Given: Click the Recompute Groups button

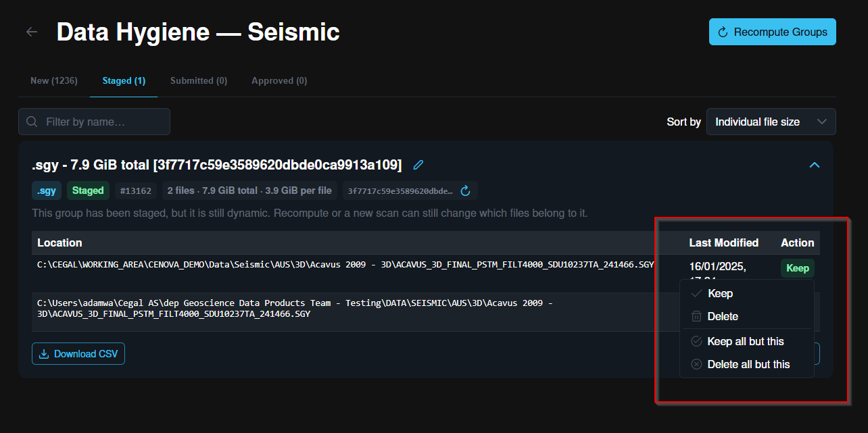Looking at the screenshot, I should [773, 32].
